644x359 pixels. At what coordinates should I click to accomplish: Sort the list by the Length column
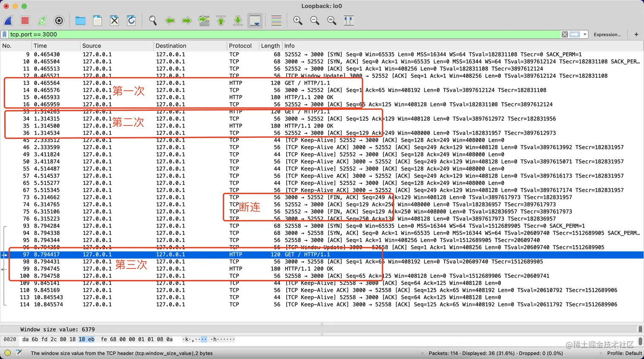270,46
